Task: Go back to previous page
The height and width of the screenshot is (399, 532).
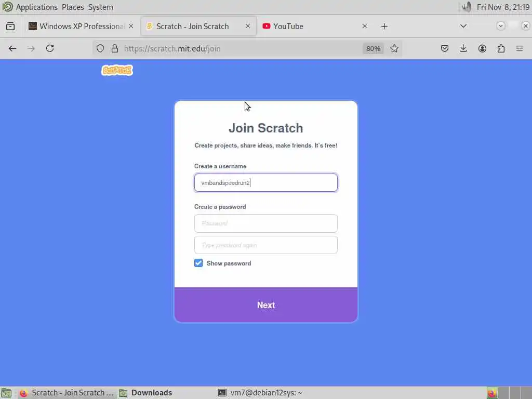Action: tap(12, 48)
